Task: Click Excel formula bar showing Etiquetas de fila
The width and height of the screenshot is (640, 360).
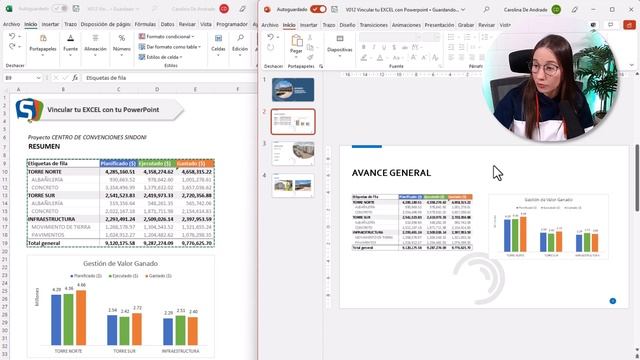Action: 169,78
